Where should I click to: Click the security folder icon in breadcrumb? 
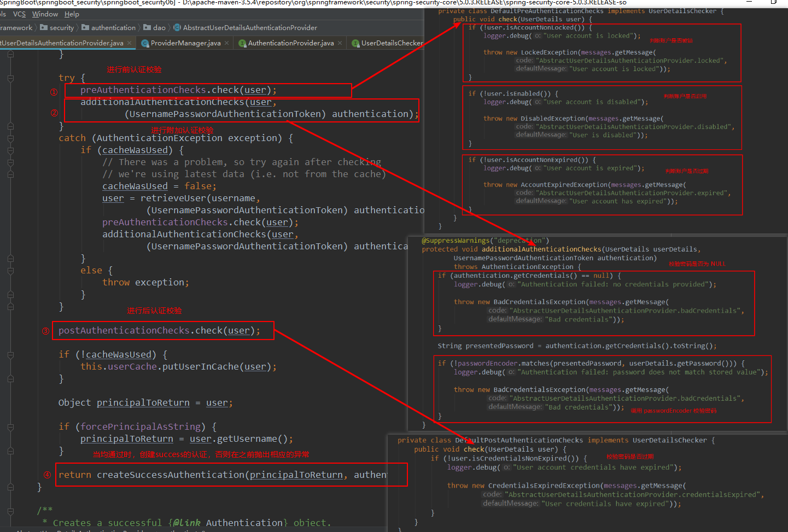click(43, 27)
